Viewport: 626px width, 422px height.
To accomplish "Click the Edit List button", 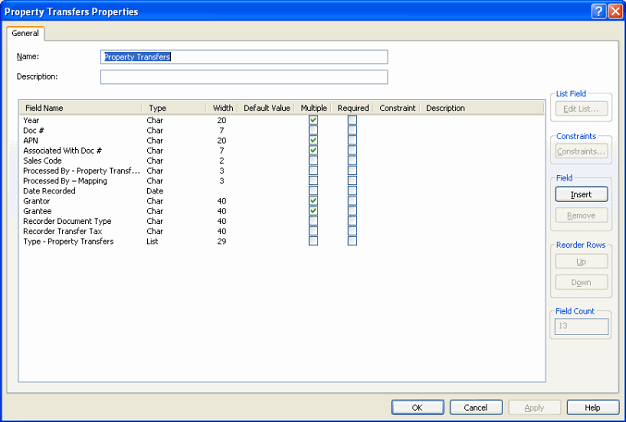I will click(581, 109).
